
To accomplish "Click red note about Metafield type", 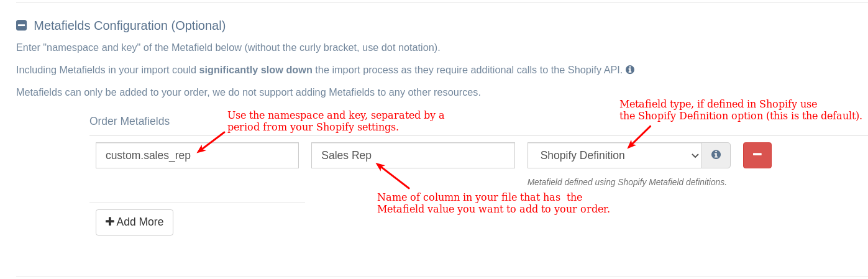I will [x=741, y=110].
